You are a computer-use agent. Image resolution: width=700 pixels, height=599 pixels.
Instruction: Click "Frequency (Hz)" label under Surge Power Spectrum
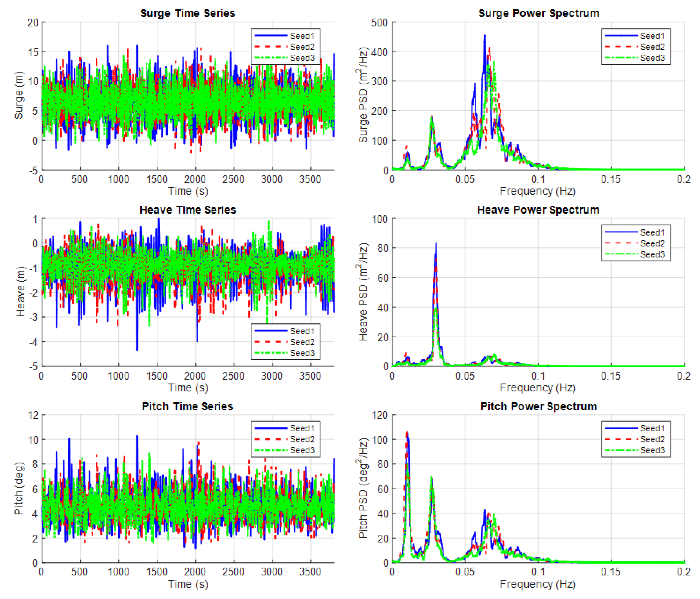(x=538, y=191)
